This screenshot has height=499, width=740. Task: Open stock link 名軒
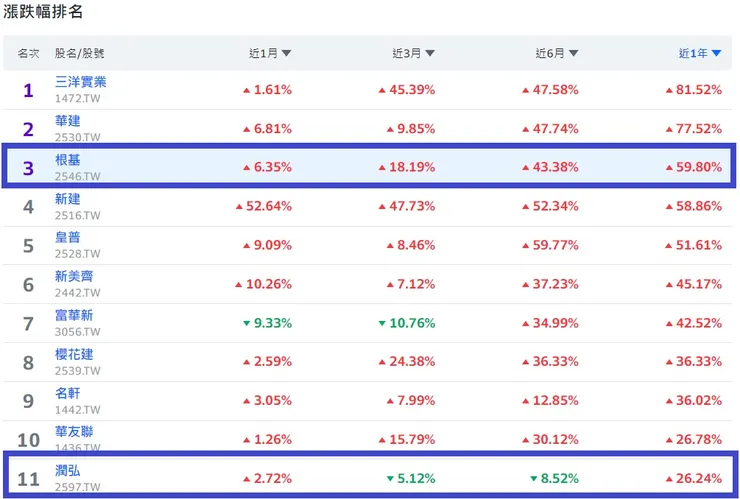[x=67, y=393]
